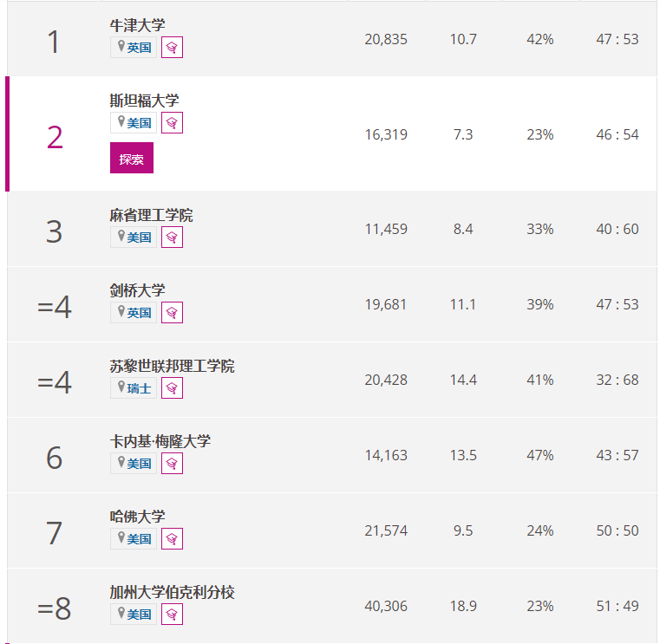The image size is (660, 644).
Task: Click the 探索 button under 斯坦福大学
Action: tap(132, 158)
